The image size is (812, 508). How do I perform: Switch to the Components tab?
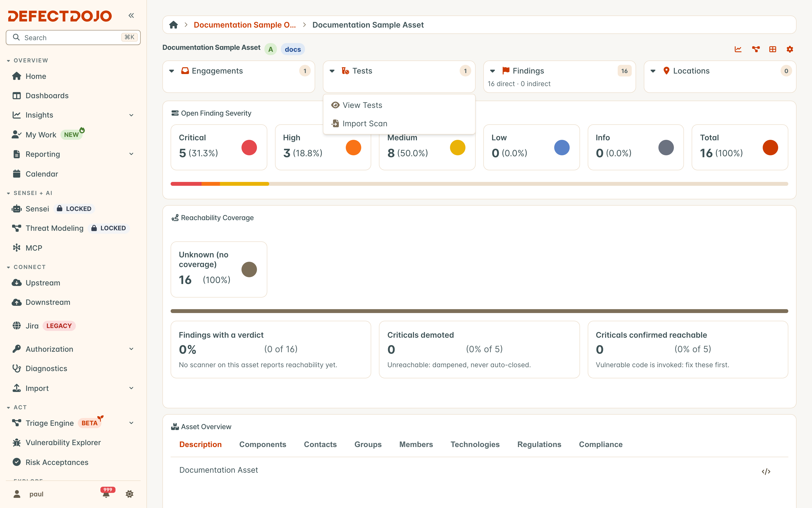[262, 445]
